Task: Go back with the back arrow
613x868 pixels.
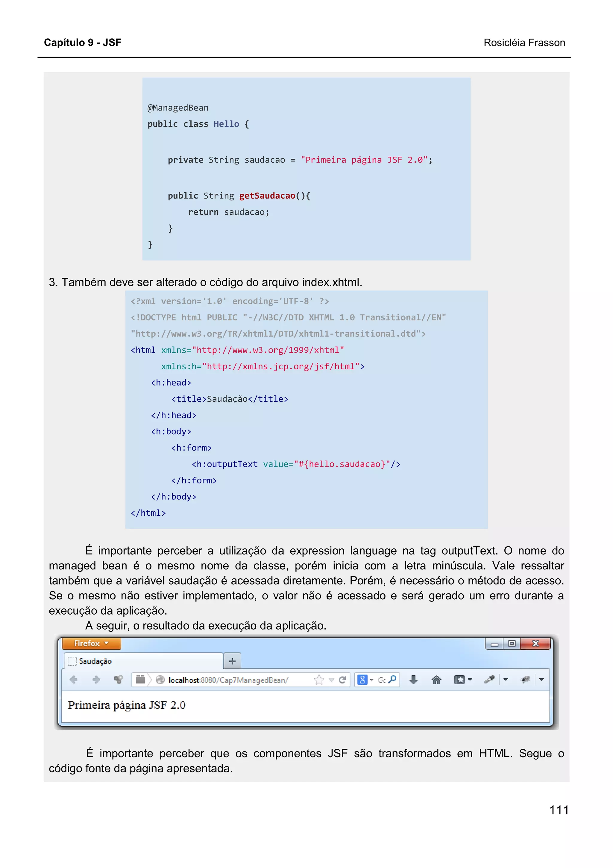Action: 74,680
